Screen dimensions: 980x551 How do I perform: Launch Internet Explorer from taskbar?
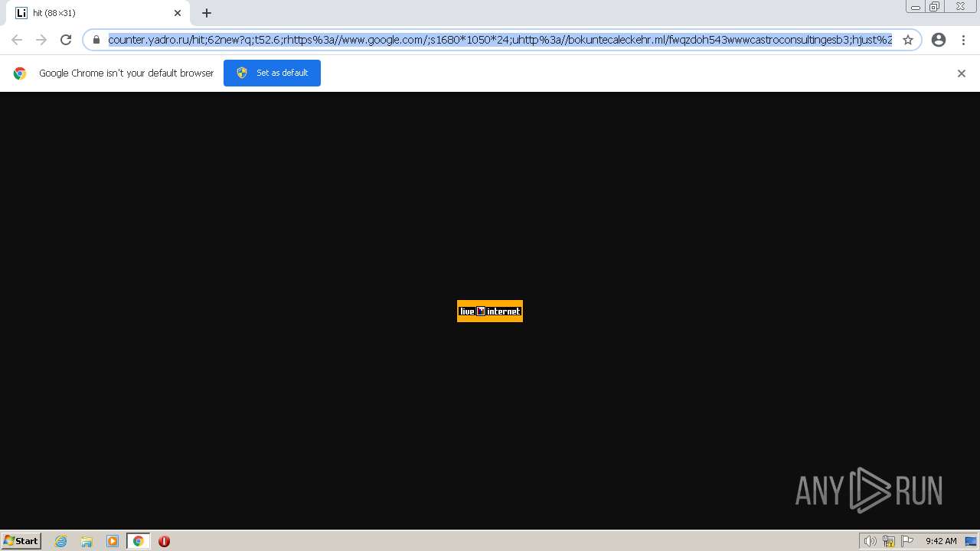[61, 541]
